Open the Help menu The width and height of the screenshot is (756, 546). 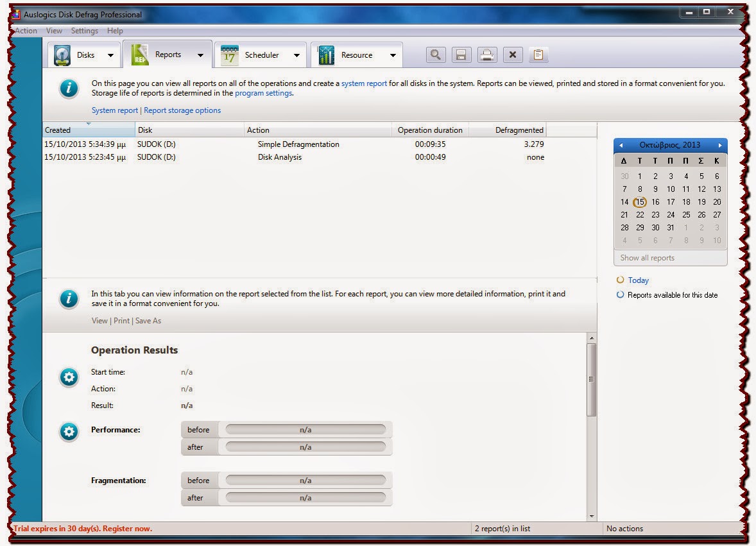(x=115, y=31)
